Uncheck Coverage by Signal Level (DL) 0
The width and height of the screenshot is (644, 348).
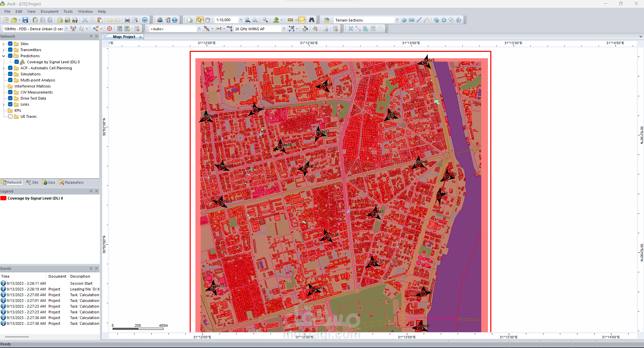point(16,62)
